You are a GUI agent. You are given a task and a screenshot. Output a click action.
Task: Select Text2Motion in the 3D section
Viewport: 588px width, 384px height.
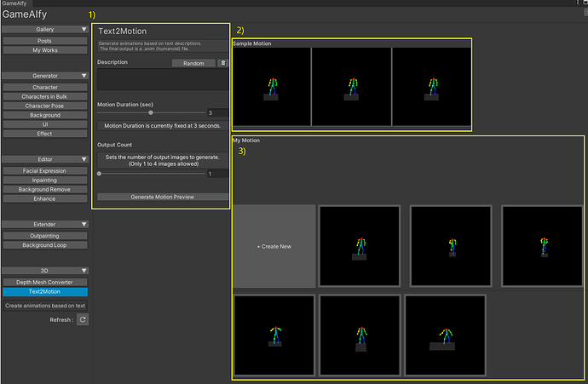pos(45,292)
